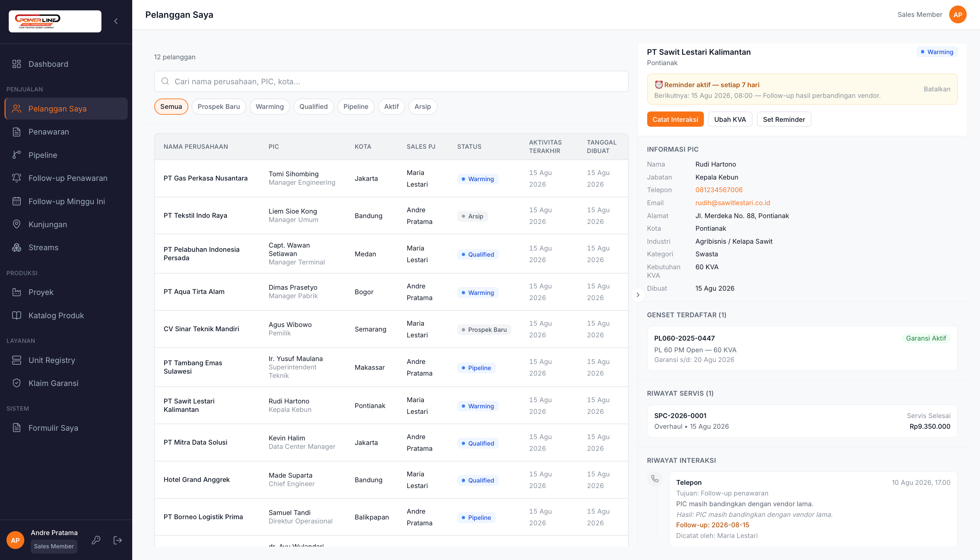Click the search magnifier icon
This screenshot has width=980, height=560.
tap(165, 81)
